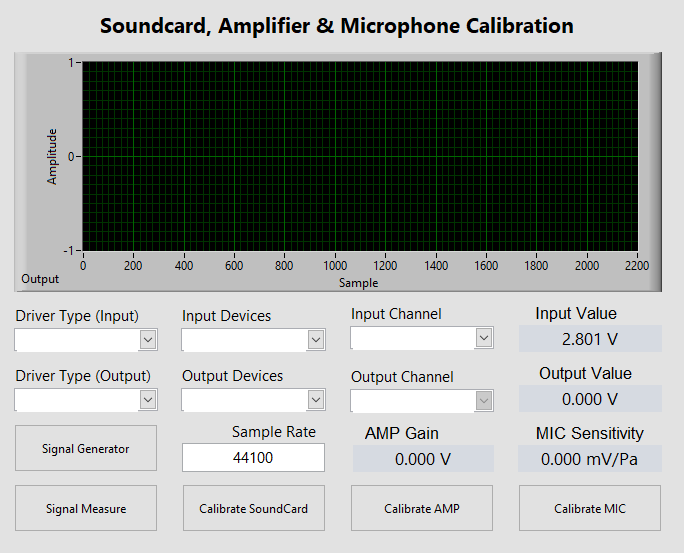Run Calibrate MIC
This screenshot has height=553, width=684.
coord(590,508)
